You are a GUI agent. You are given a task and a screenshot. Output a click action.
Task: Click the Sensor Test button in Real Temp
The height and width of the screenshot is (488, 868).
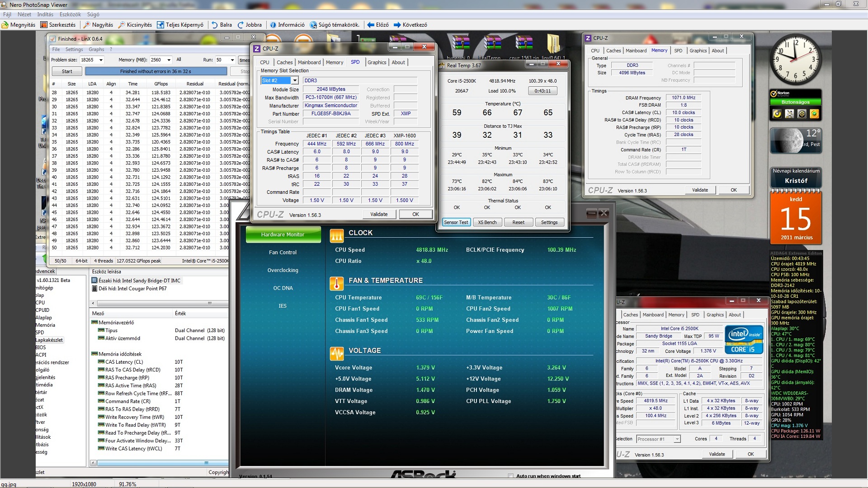click(x=456, y=222)
